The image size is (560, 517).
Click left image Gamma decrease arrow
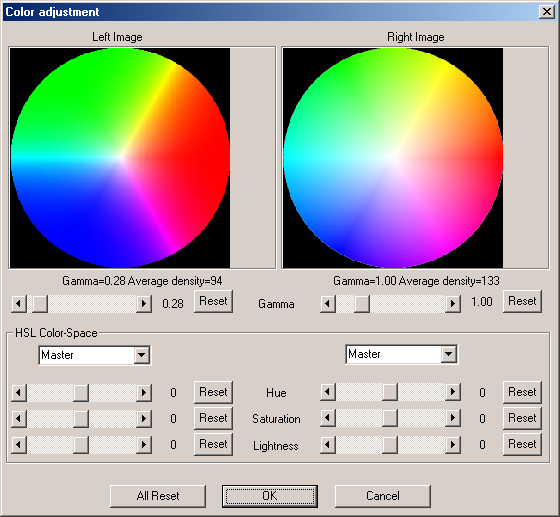19,304
